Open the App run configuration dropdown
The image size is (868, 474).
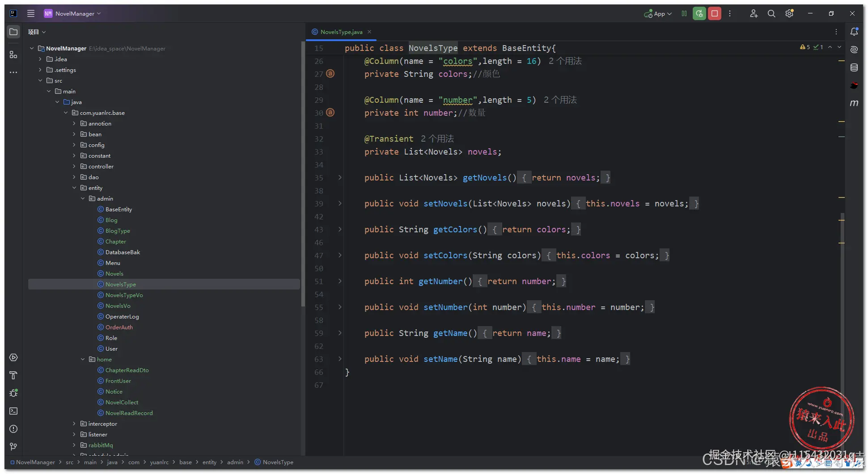[658, 13]
